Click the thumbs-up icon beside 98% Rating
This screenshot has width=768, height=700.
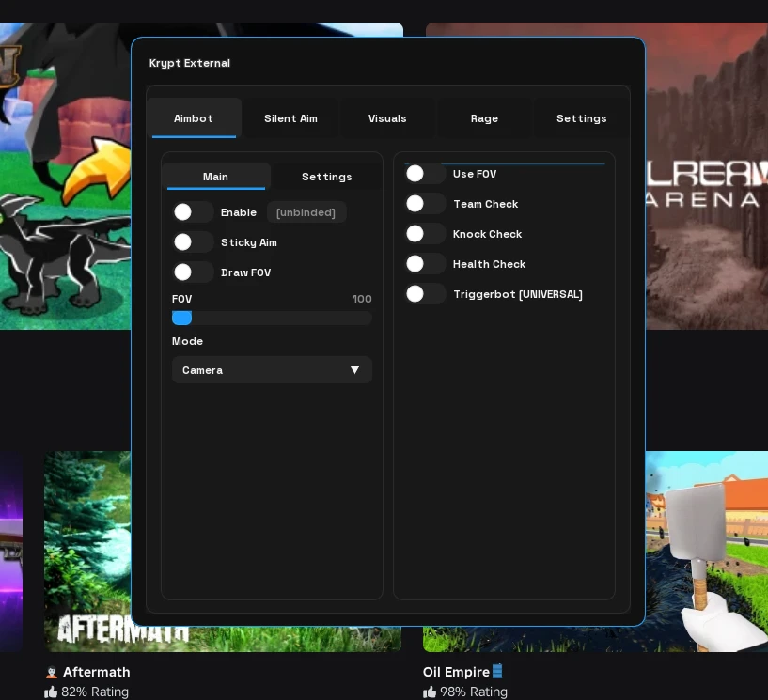point(430,692)
